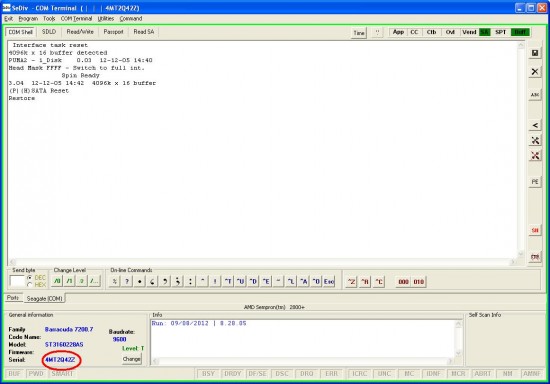Send the ^E on-line command

[266, 281]
